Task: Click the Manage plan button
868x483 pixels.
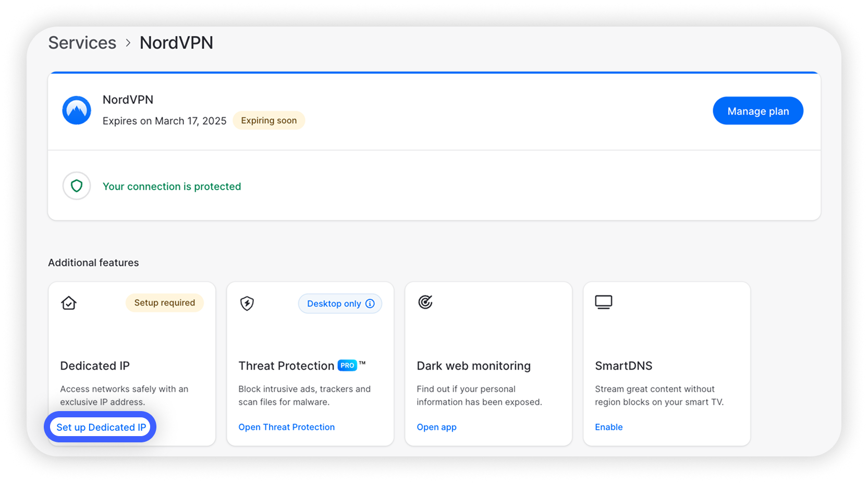Action: coord(757,110)
